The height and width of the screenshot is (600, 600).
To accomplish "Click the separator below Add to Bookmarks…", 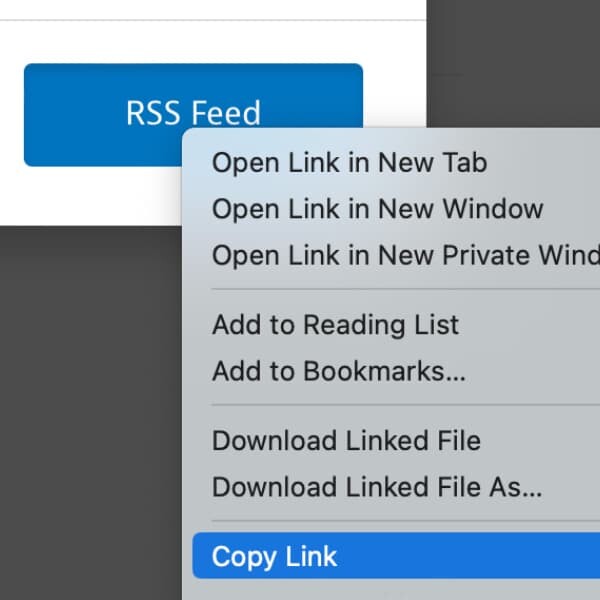I will click(400, 405).
